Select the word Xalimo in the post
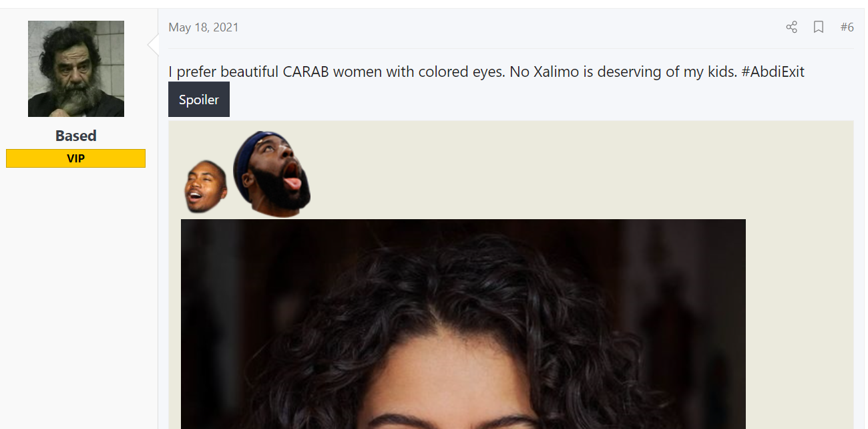The width and height of the screenshot is (868, 429). pyautogui.click(x=557, y=71)
